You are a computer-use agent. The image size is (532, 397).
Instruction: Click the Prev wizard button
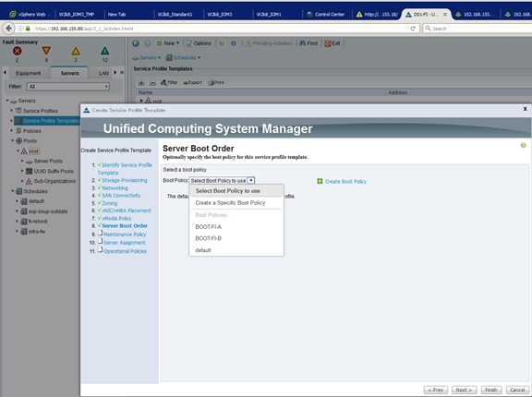pos(436,390)
